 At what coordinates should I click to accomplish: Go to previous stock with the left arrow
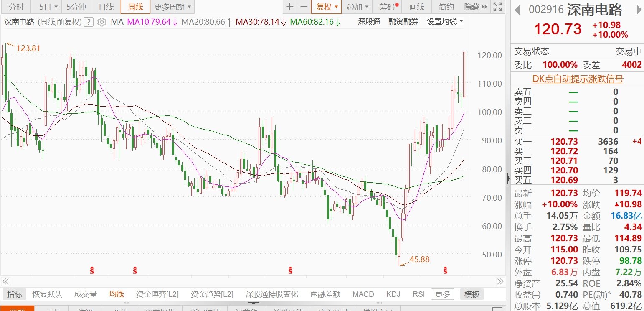pyautogui.click(x=517, y=10)
